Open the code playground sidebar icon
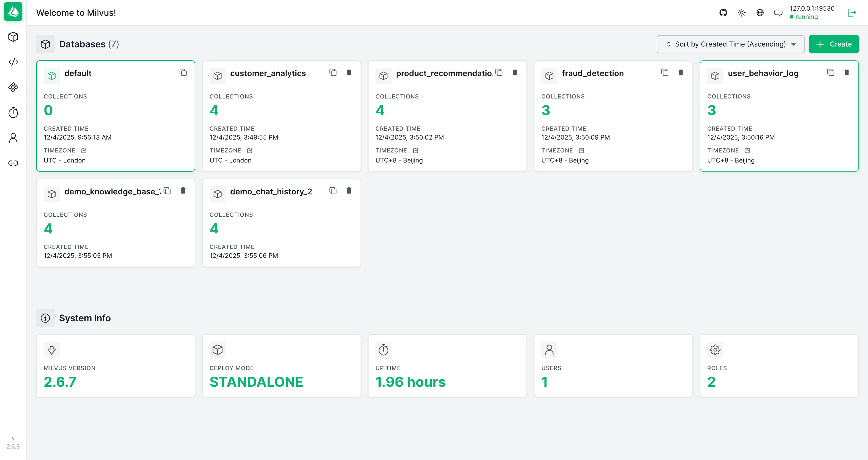 [13, 62]
